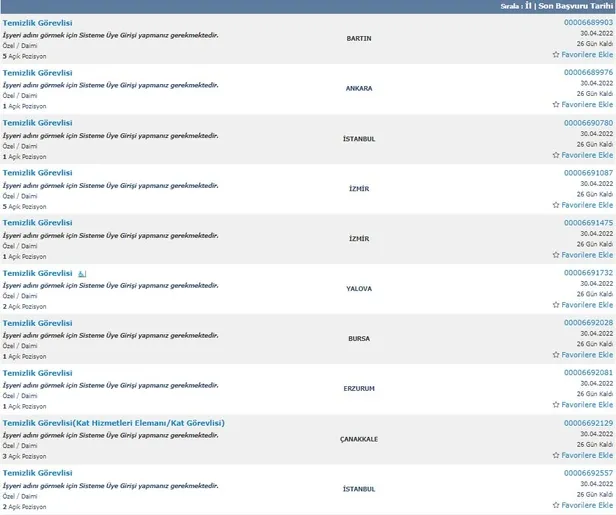Click Favorilere Ekle text for listing 00006691475

[587, 255]
